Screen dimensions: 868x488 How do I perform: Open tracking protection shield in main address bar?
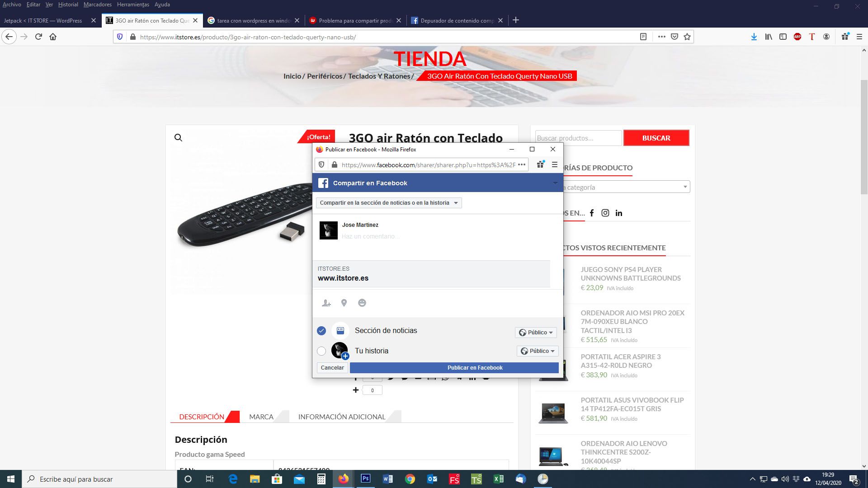click(120, 37)
